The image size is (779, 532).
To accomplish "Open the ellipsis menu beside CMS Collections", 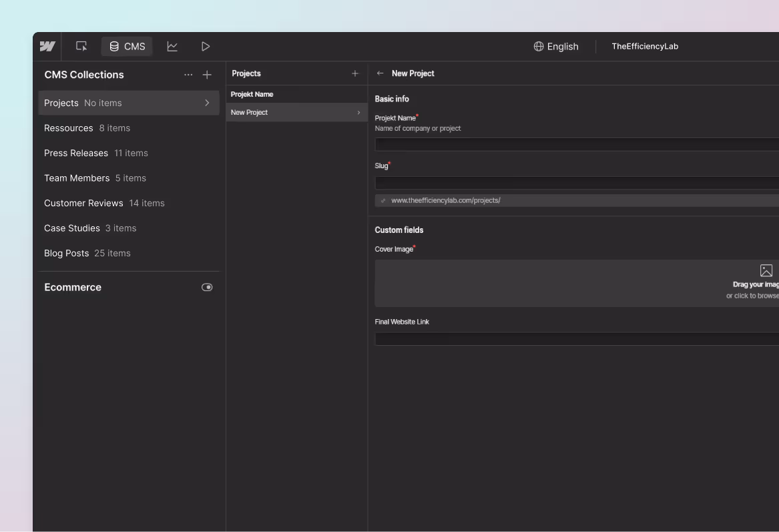I will pos(188,74).
